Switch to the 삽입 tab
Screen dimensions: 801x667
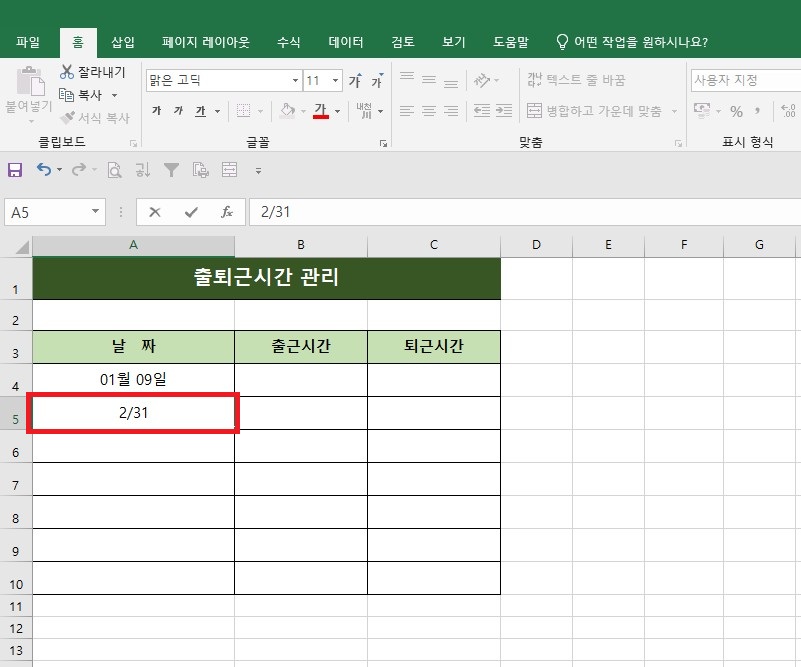(123, 42)
